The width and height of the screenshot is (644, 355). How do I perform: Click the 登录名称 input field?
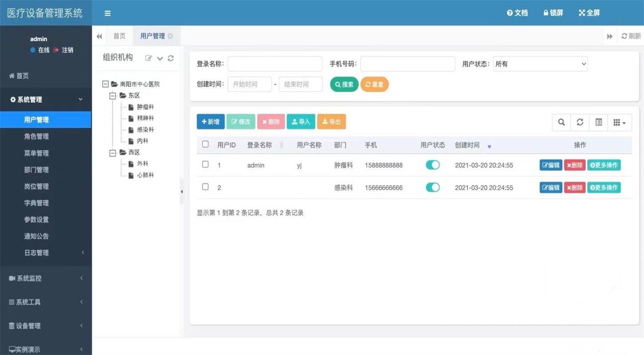click(x=275, y=64)
